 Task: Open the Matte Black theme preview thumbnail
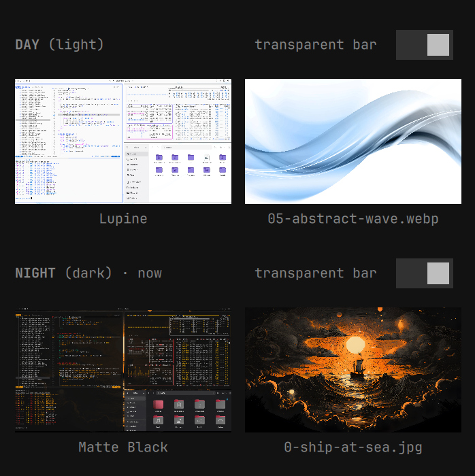coord(123,370)
